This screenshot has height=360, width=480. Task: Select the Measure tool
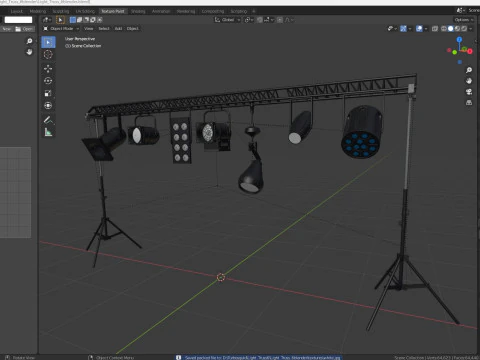[48, 132]
